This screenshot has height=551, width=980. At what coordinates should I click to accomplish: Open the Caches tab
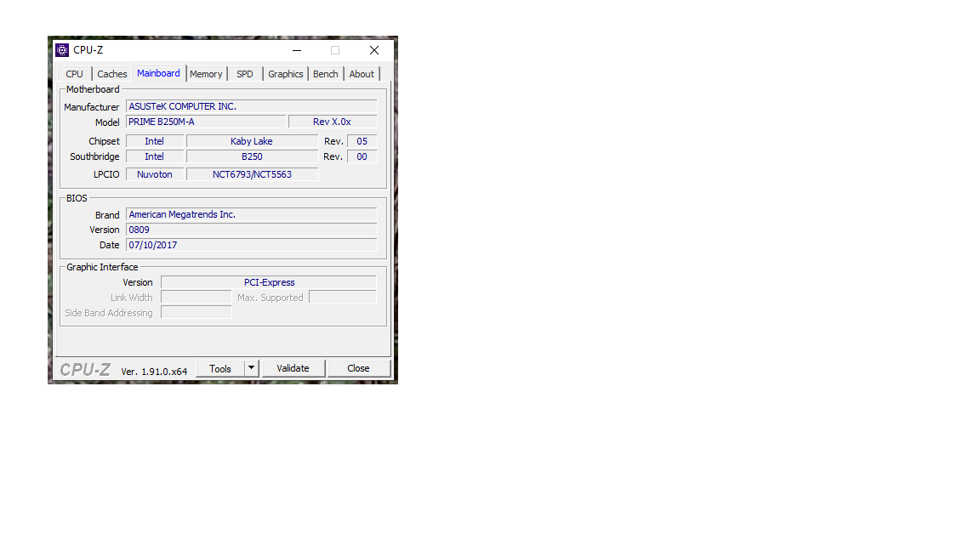click(112, 74)
